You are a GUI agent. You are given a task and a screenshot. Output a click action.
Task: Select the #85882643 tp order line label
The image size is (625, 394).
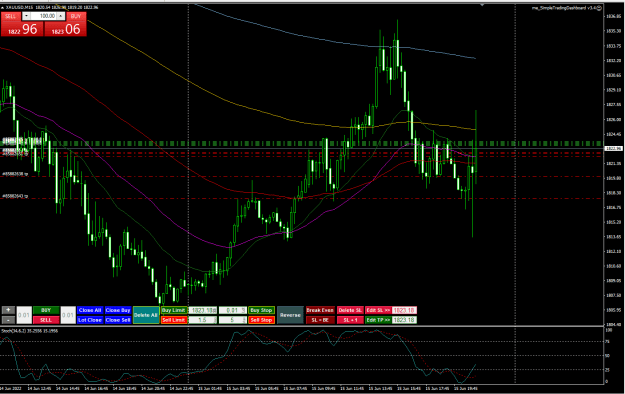[x=15, y=196]
